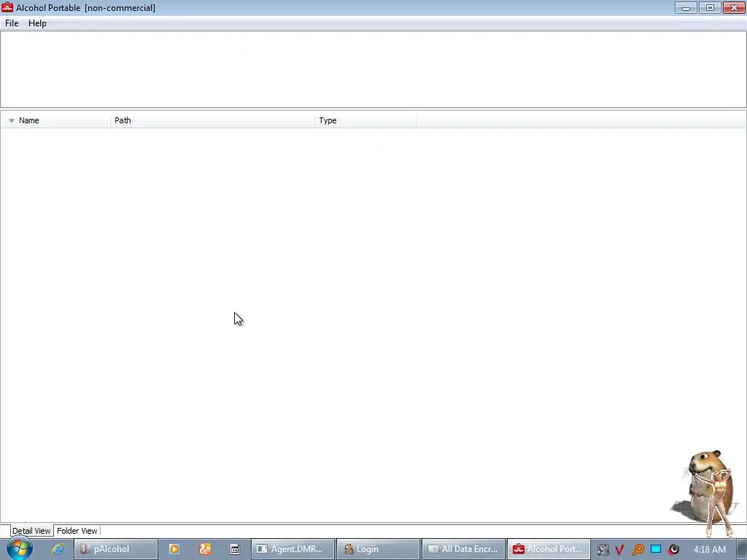Switch to the Login taskbar window
This screenshot has height=560, width=747.
(379, 549)
